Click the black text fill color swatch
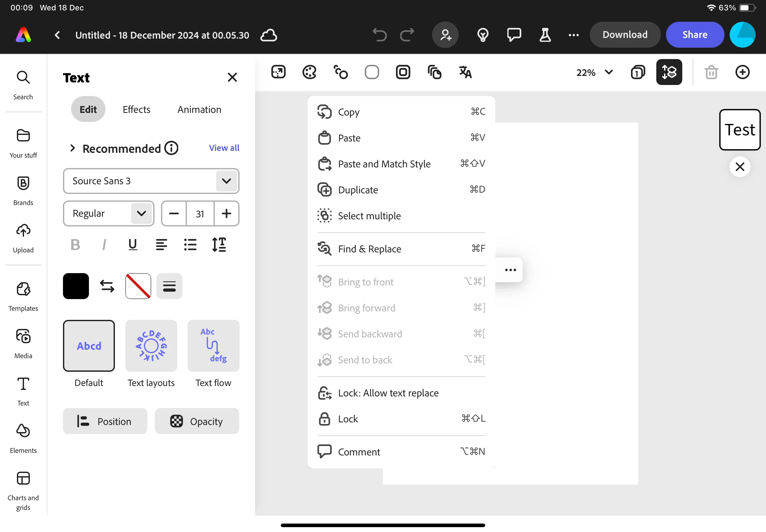 [x=76, y=286]
